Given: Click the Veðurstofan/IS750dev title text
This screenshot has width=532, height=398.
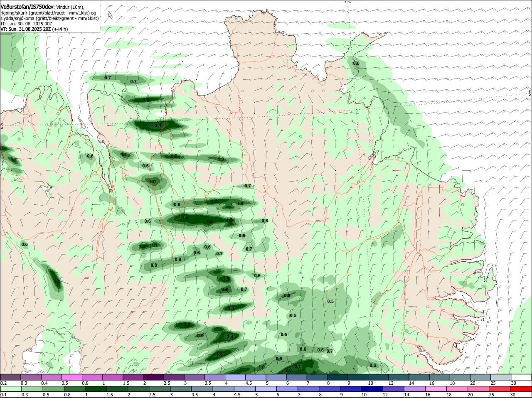Looking at the screenshot, I should point(27,7).
